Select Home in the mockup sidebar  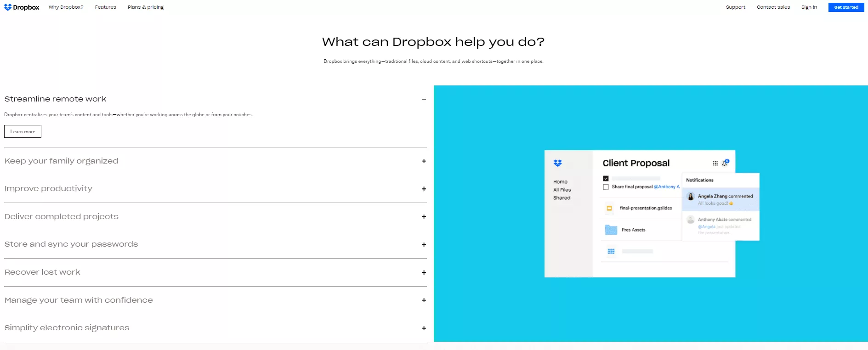(561, 182)
